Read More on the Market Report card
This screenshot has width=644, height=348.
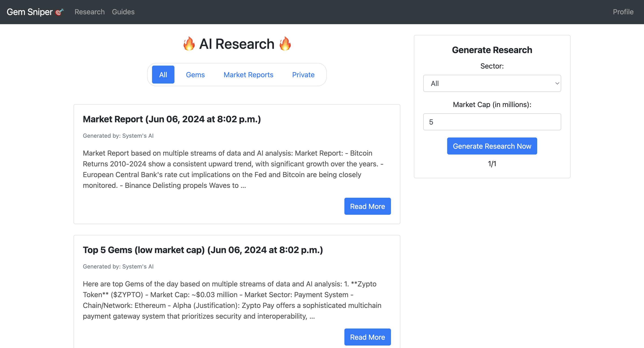click(x=367, y=206)
